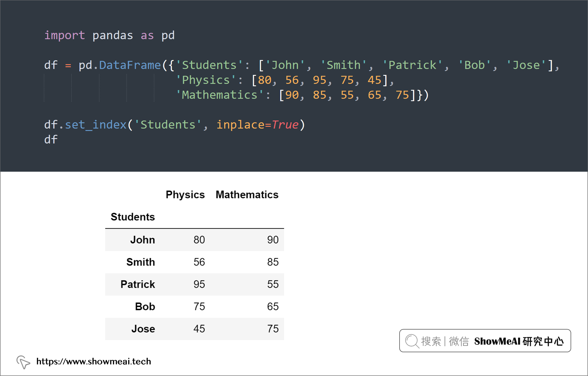
Task: Click Patrick's Physics value 95
Action: pos(199,284)
